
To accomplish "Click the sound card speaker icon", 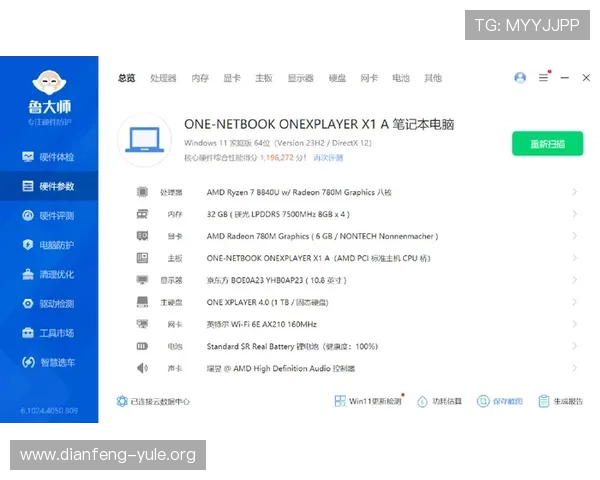I will 142,368.
